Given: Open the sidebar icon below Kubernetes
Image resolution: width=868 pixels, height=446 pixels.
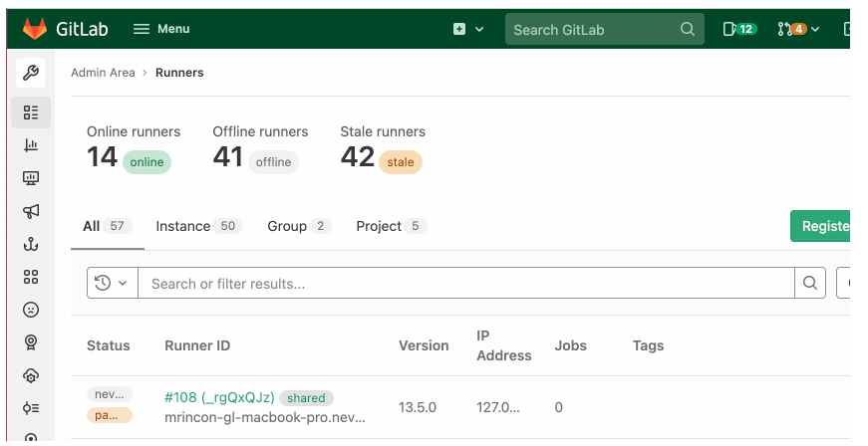Looking at the screenshot, I should tap(31, 408).
